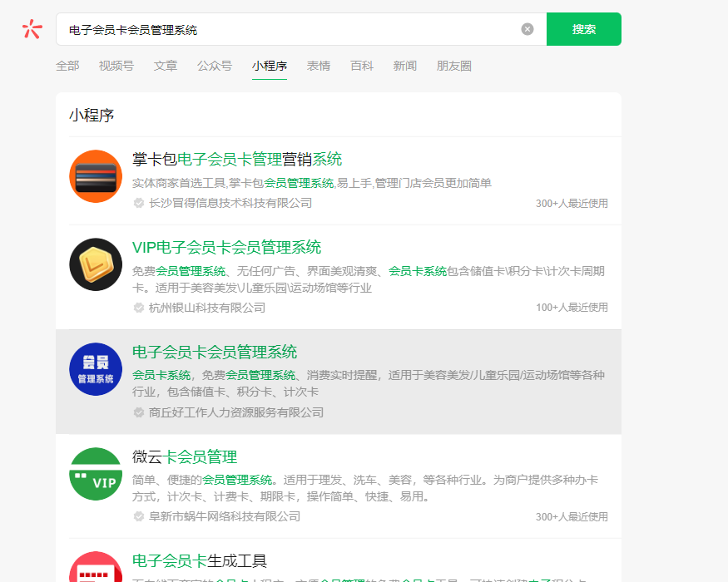Click the verified badge beside 长沙冒得信息技术科技有限公司
Image resolution: width=728 pixels, height=582 pixels.
click(x=138, y=203)
